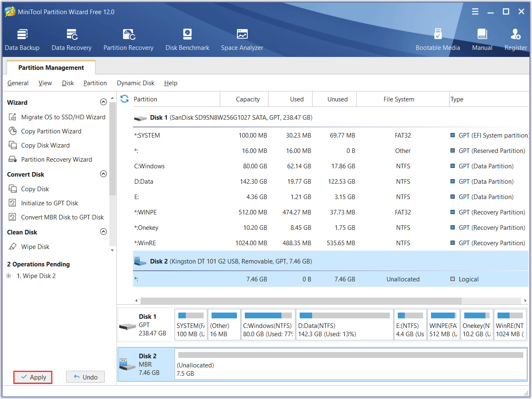Open the View menu
Image resolution: width=532 pixels, height=399 pixels.
tap(45, 83)
